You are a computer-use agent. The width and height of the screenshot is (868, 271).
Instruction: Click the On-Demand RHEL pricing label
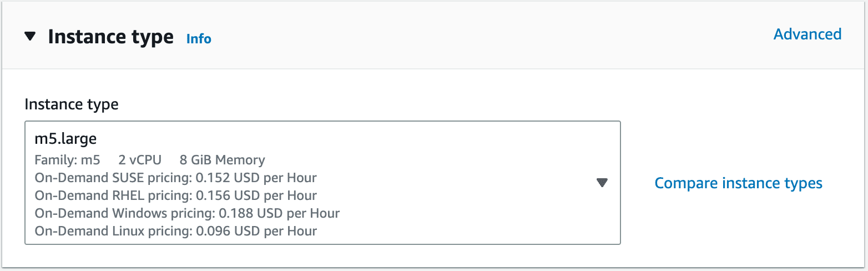[x=111, y=195]
